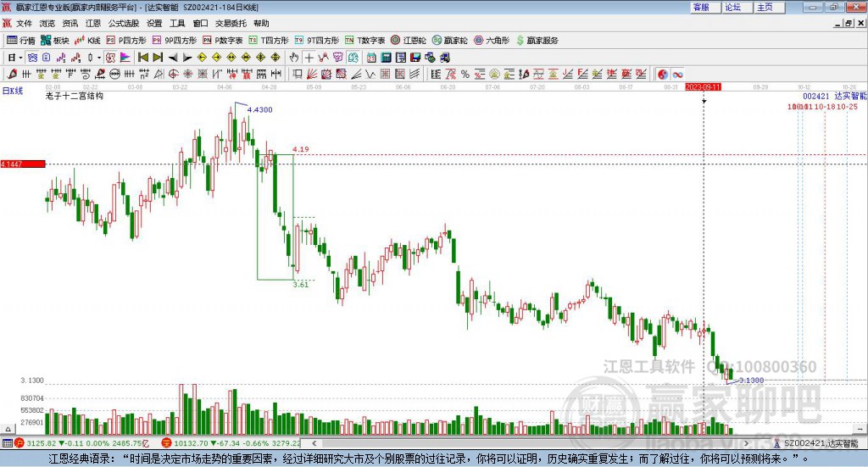The height and width of the screenshot is (467, 868).
Task: Click the infinity loop icon
Action: pyautogui.click(x=677, y=74)
